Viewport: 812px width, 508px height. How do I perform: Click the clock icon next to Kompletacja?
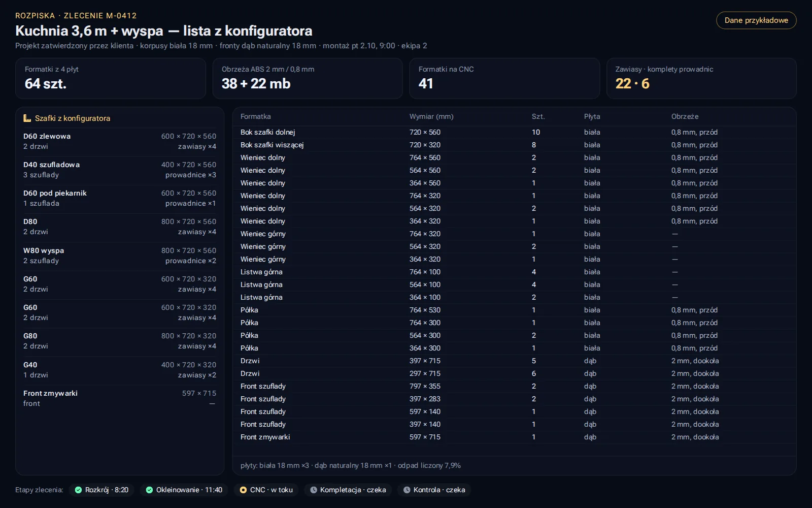[314, 490]
